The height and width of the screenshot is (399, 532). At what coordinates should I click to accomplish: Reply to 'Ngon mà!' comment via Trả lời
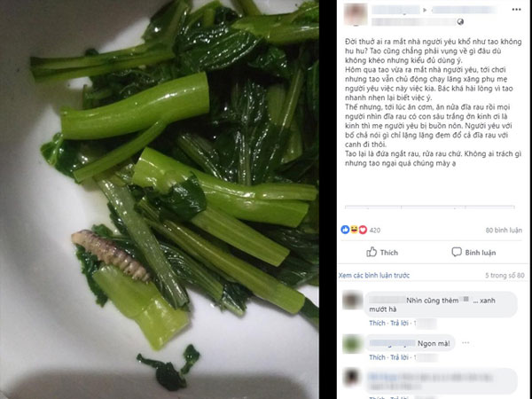(399, 357)
